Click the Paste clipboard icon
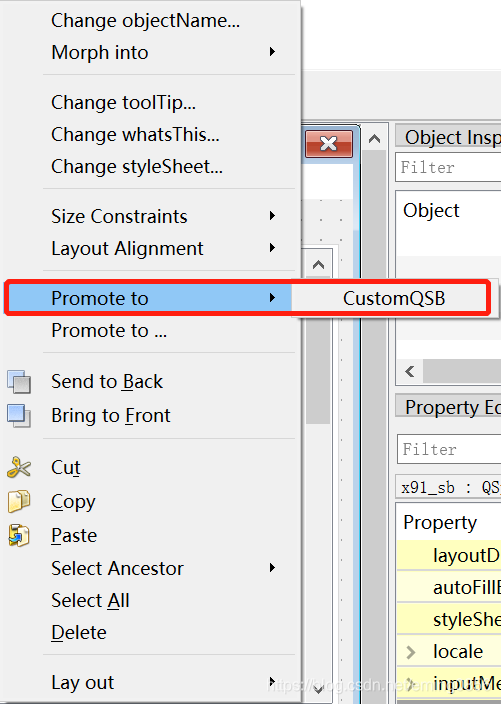Screen dimensions: 501x704 [19, 535]
